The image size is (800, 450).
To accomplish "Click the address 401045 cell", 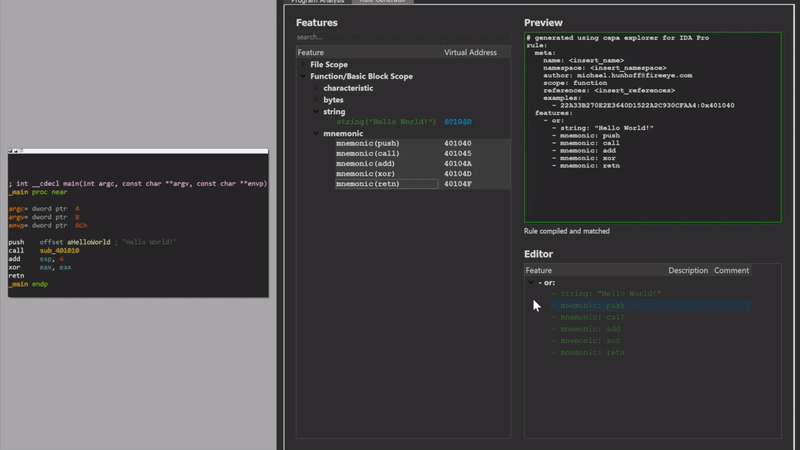I will (x=458, y=154).
